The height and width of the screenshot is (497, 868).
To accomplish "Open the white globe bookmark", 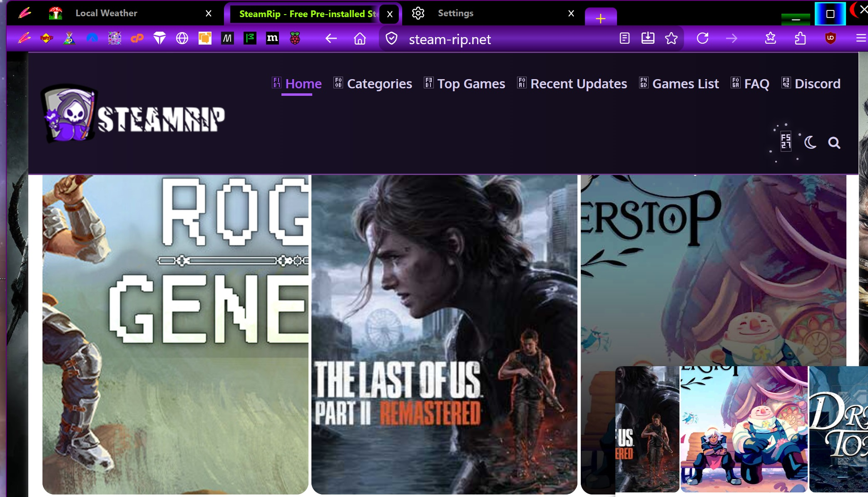I will click(182, 38).
